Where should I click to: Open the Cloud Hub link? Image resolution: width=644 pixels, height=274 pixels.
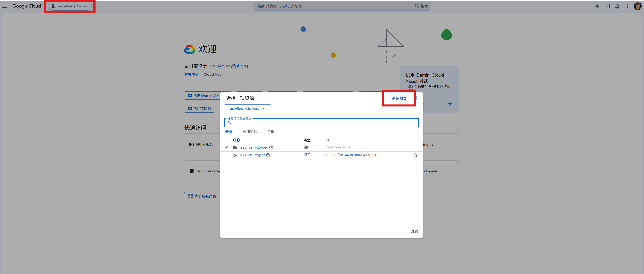213,74
